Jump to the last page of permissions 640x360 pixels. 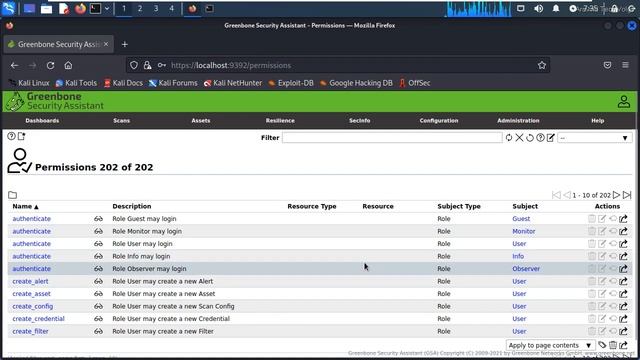627,195
